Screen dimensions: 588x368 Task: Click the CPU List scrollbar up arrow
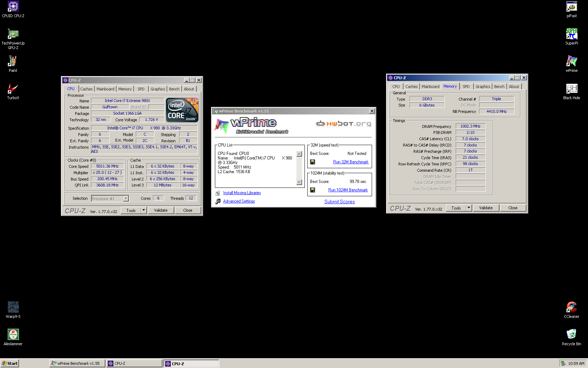pos(299,154)
